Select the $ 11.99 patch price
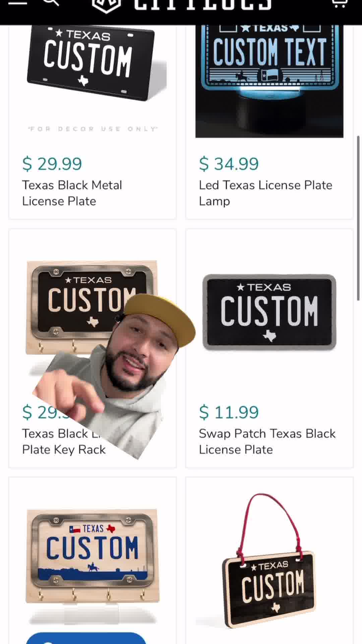 tap(229, 412)
